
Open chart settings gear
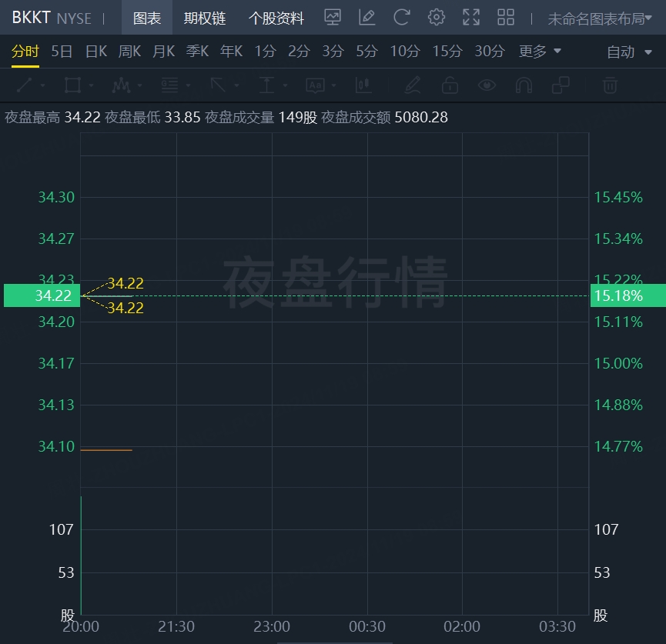pos(437,18)
